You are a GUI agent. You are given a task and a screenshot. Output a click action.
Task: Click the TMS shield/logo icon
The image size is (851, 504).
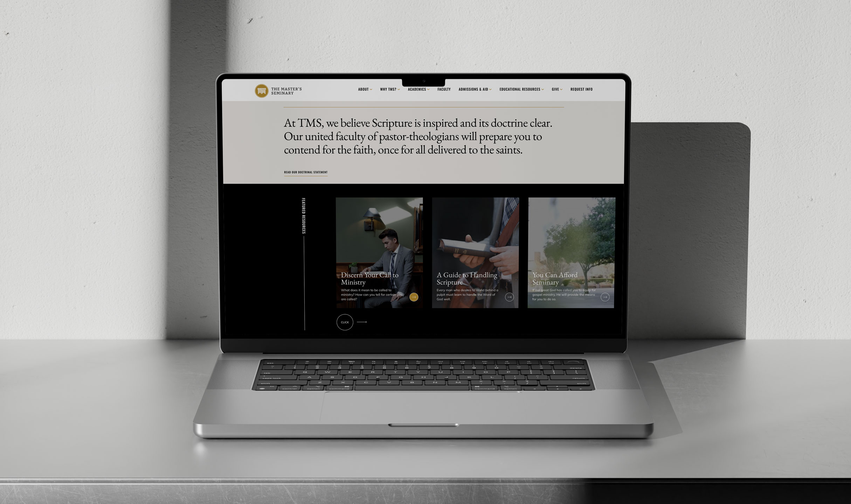coord(262,91)
